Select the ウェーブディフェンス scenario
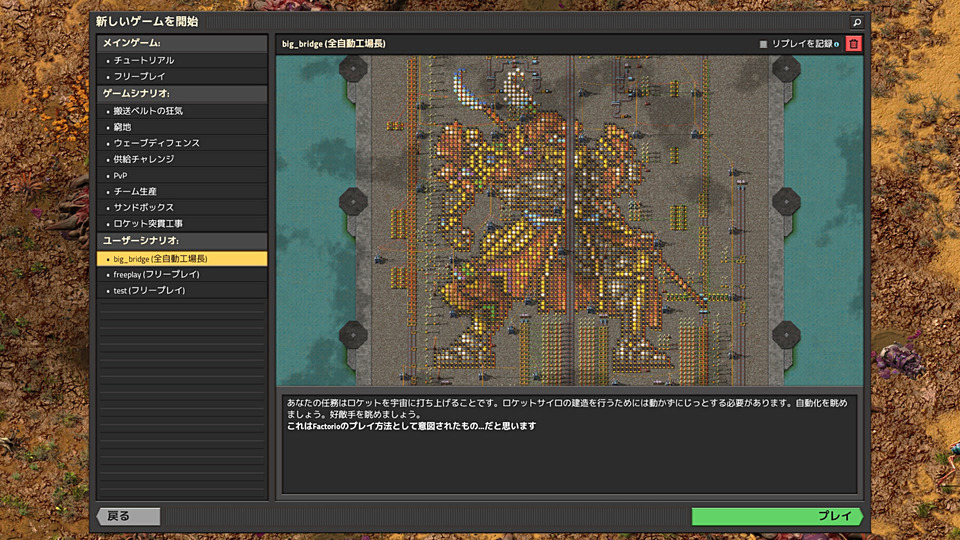Screen dimensions: 960x540 coord(182,143)
